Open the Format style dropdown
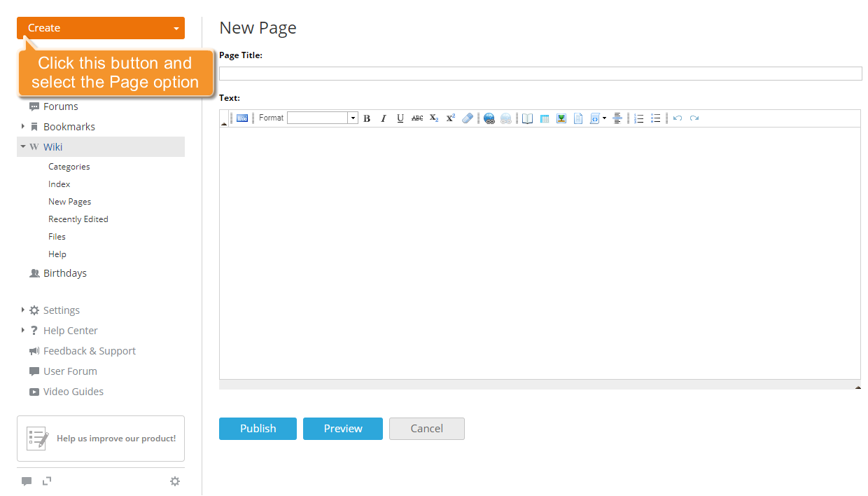The image size is (868, 496). click(x=353, y=118)
